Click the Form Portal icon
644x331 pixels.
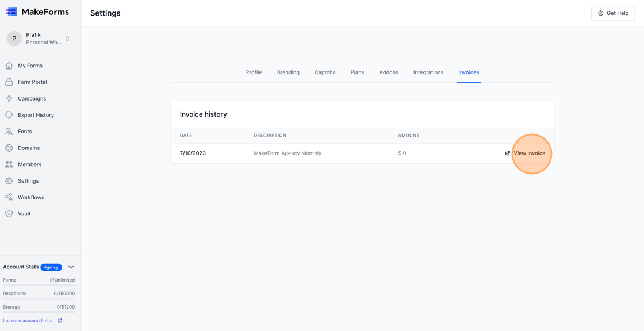(x=9, y=82)
